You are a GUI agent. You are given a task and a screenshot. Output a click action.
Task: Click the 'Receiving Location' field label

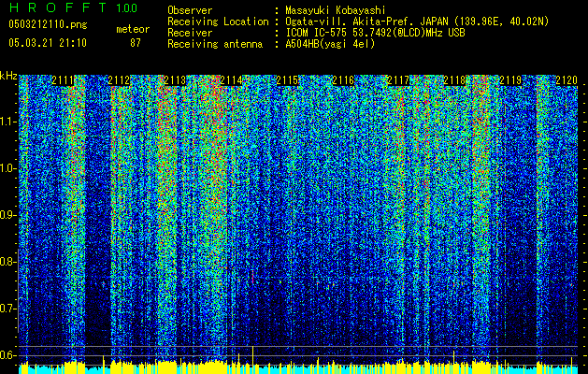(x=218, y=22)
